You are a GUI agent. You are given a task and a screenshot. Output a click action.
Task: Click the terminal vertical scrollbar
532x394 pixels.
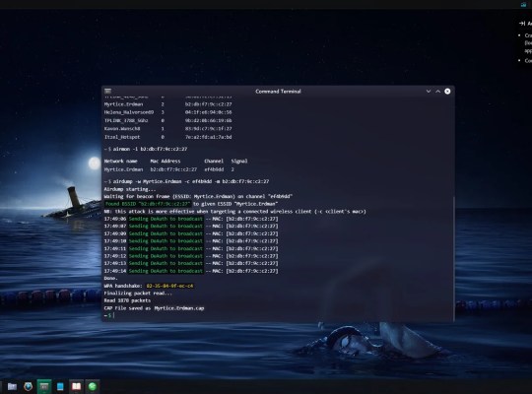click(x=453, y=258)
